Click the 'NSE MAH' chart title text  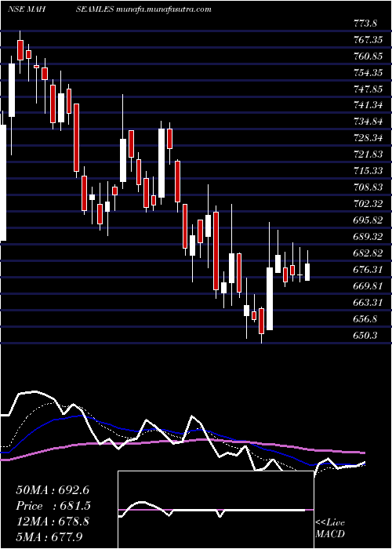point(26,9)
